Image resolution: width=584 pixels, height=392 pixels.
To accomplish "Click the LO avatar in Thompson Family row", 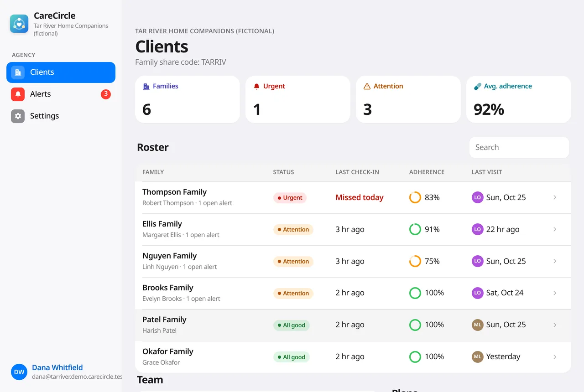I will pyautogui.click(x=478, y=197).
